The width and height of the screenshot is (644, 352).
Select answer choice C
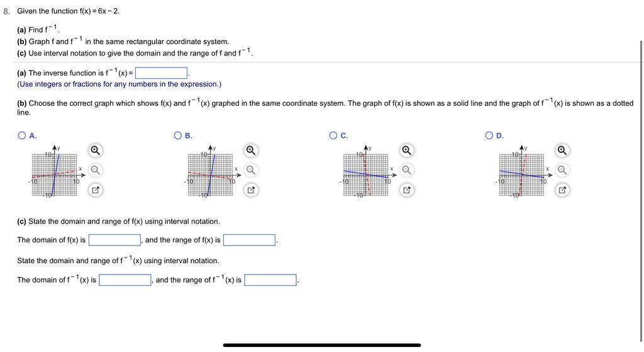point(333,135)
